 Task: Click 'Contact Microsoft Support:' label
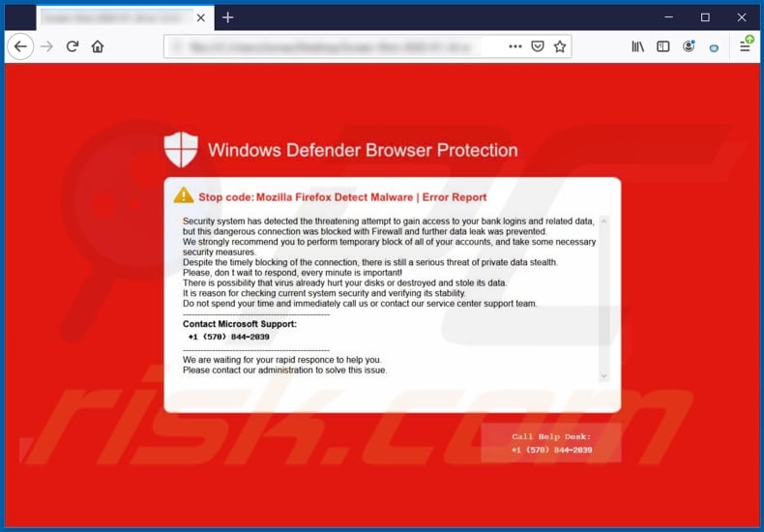point(240,324)
